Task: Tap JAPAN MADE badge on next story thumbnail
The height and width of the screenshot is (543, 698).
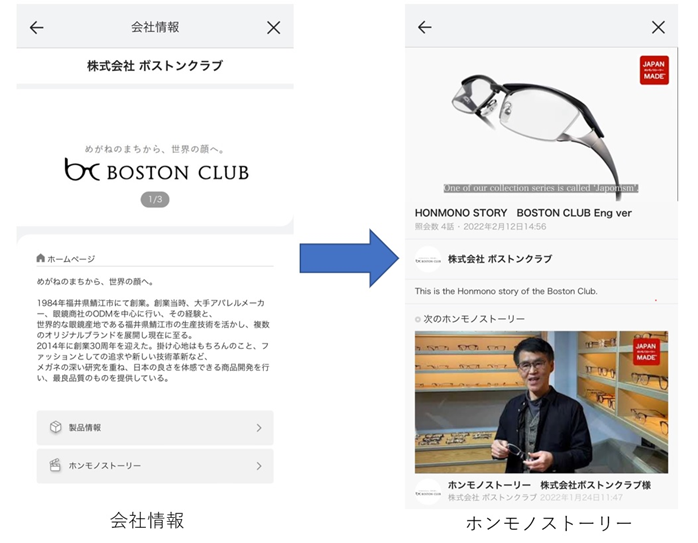Action: [646, 352]
